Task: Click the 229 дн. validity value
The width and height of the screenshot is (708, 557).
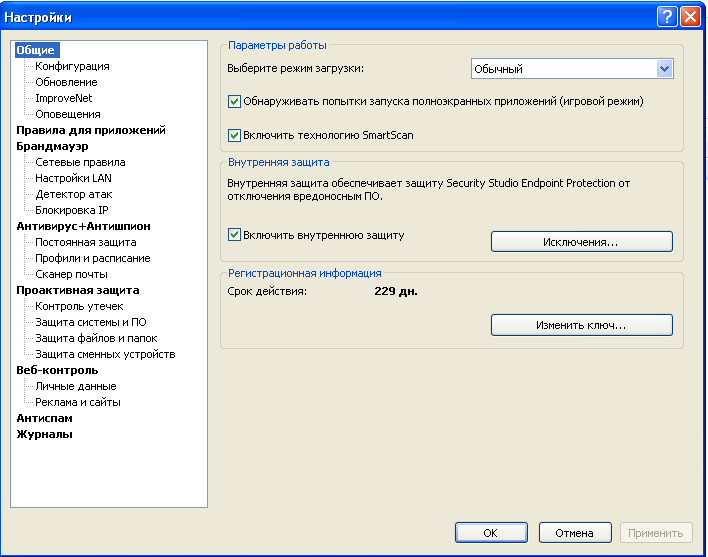Action: click(x=396, y=291)
